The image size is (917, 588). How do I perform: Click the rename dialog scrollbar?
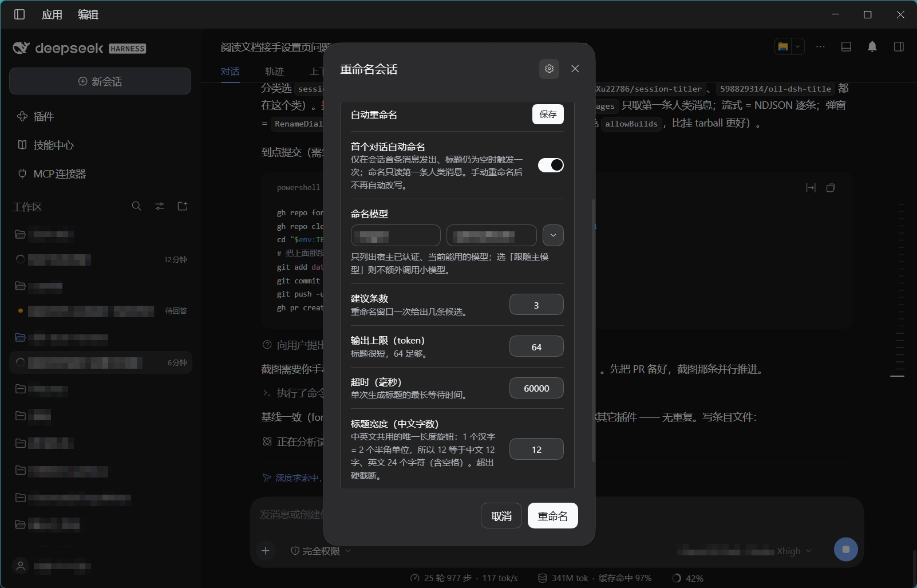593,330
